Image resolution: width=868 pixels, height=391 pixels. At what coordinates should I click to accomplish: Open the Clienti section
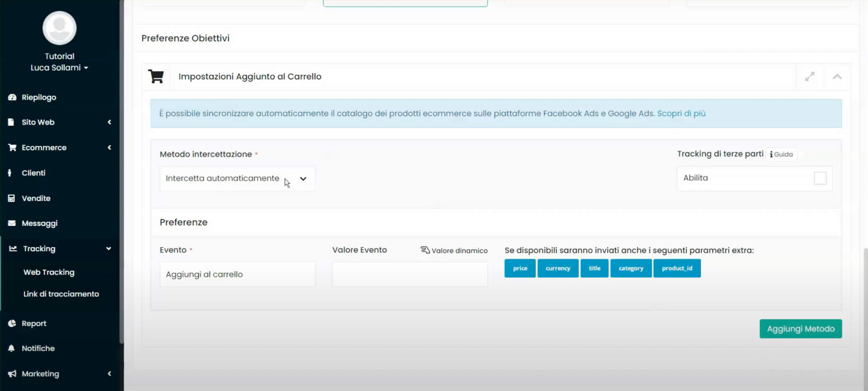click(x=33, y=173)
